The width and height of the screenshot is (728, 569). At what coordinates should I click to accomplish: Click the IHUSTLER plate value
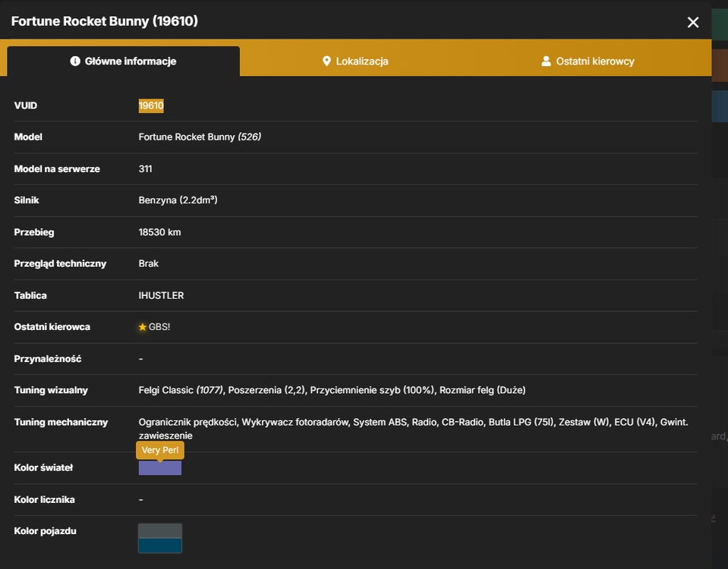click(161, 296)
